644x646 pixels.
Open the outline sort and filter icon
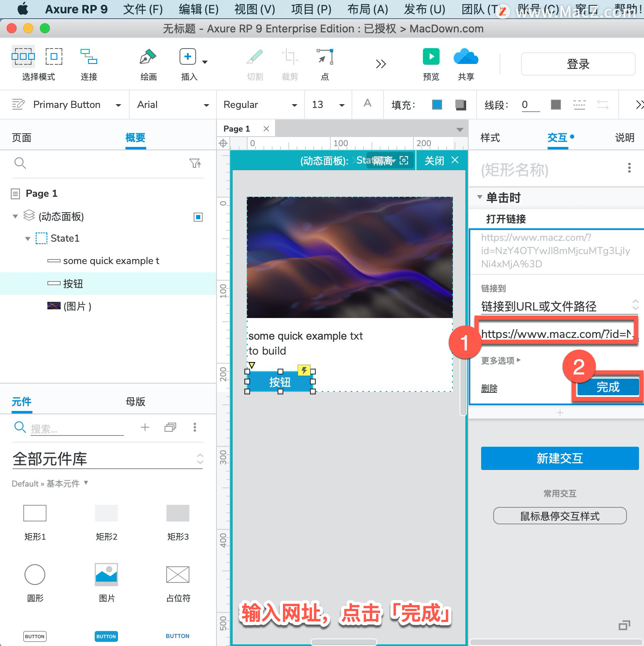[195, 163]
